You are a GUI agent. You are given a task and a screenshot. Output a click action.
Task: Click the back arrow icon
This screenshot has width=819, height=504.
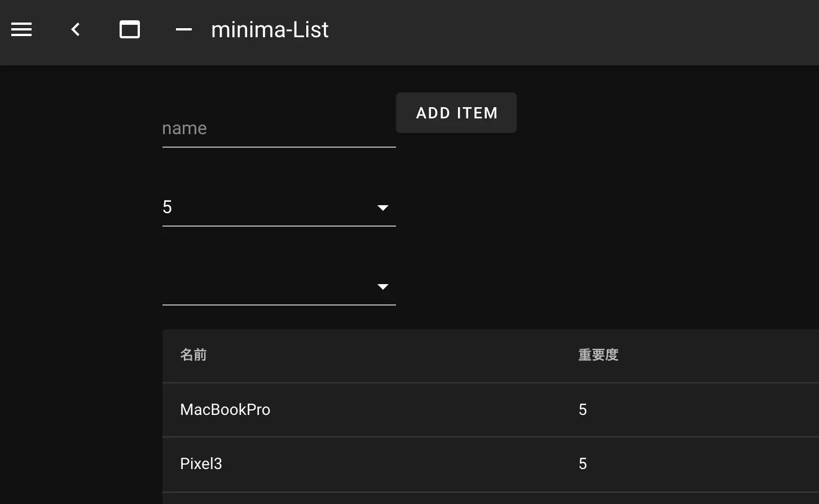click(74, 29)
